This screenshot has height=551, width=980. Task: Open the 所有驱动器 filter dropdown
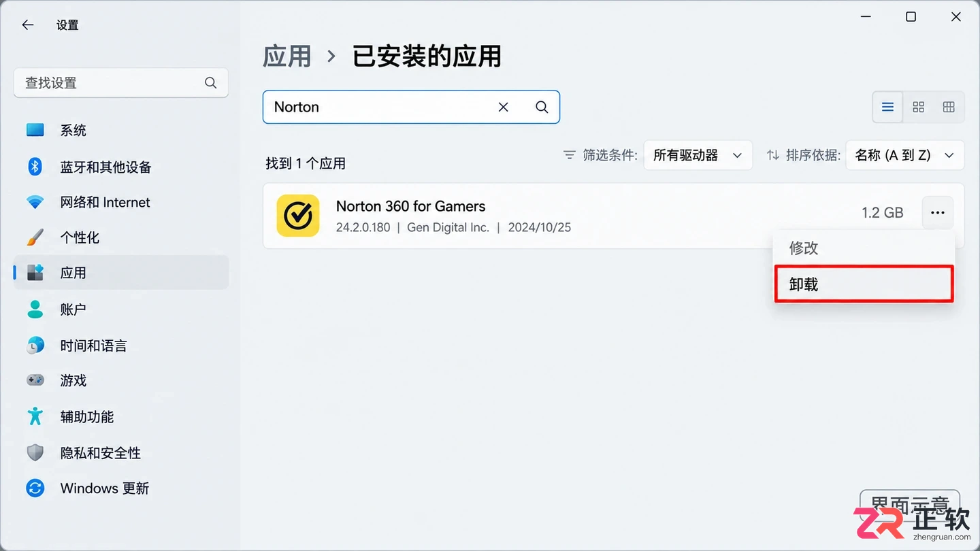(x=698, y=155)
